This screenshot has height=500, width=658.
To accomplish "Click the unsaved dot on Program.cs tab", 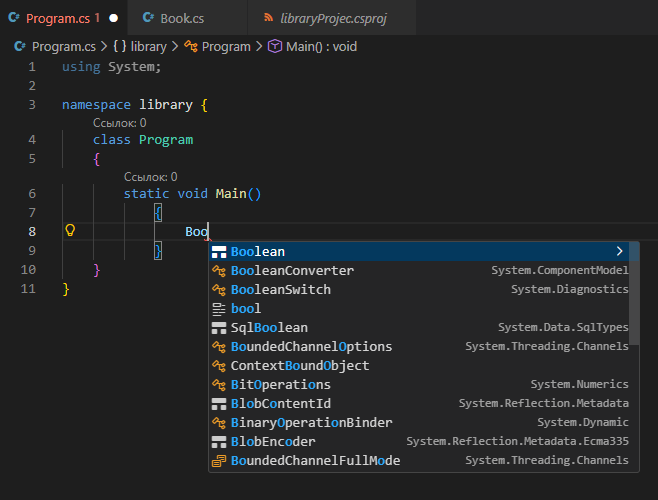I will (113, 18).
